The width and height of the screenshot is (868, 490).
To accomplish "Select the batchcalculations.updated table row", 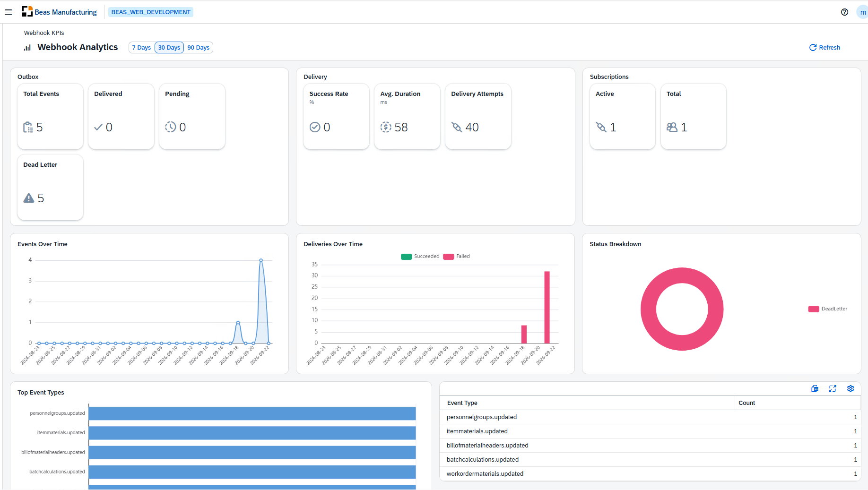I will [x=650, y=460].
